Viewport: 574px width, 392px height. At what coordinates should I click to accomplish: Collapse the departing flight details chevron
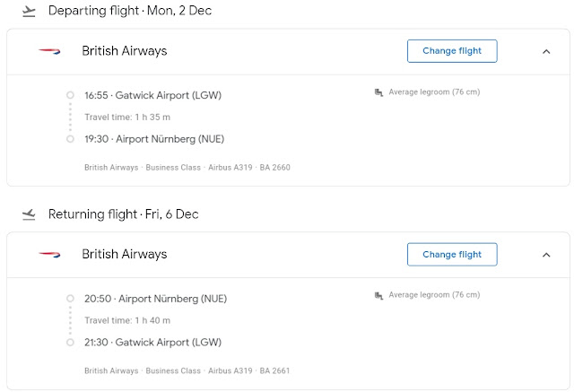click(546, 51)
